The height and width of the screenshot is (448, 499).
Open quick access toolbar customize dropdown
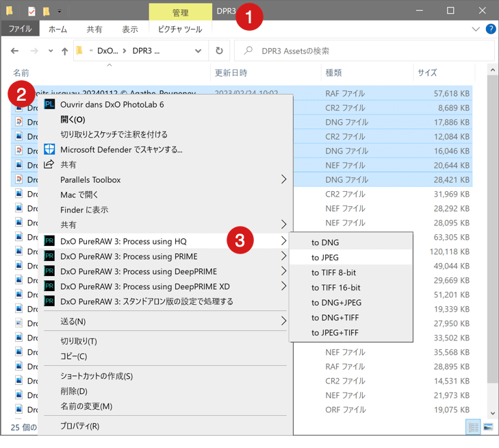click(x=60, y=12)
